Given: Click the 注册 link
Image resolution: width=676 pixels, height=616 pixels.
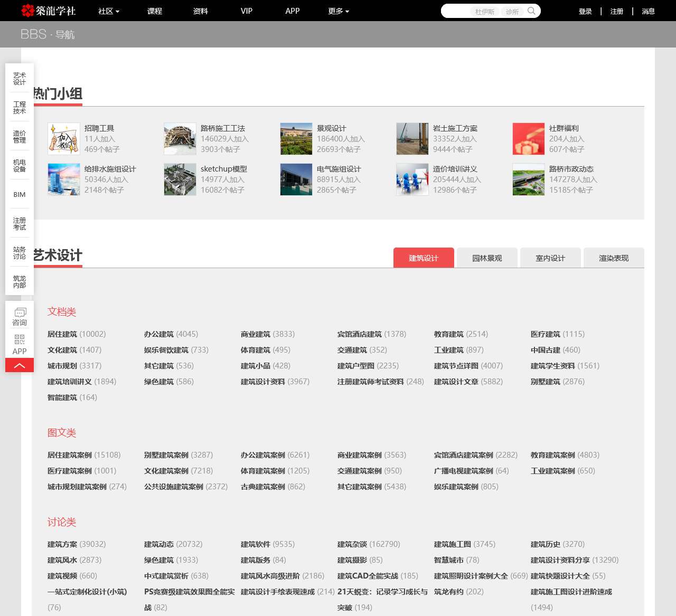Looking at the screenshot, I should [617, 11].
